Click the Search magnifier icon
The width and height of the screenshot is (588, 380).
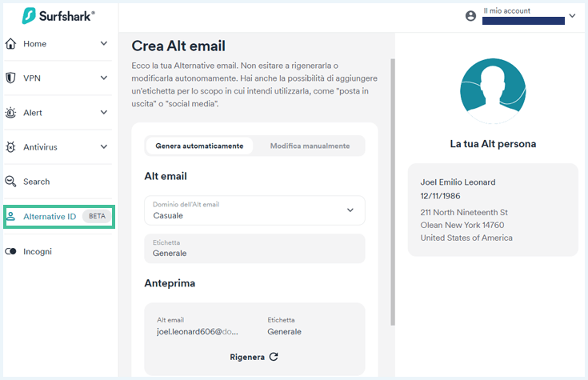click(x=10, y=182)
